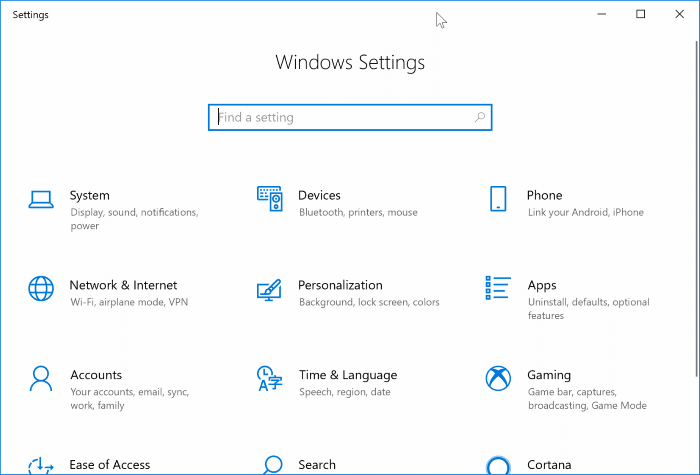Maximize the Settings window
Viewport: 700px width, 475px height.
pyautogui.click(x=641, y=14)
